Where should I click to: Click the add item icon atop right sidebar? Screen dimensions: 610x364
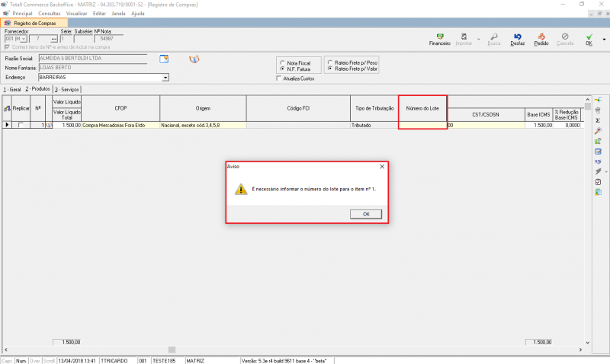click(x=598, y=101)
